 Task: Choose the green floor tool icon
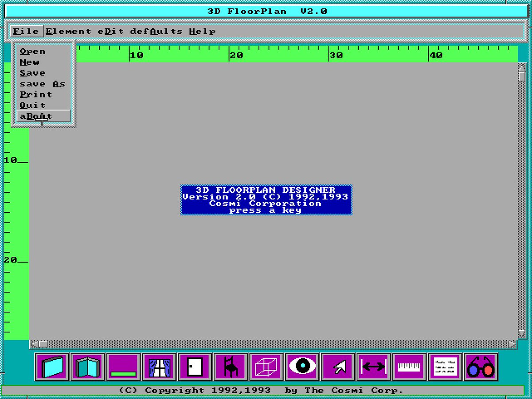coord(124,367)
